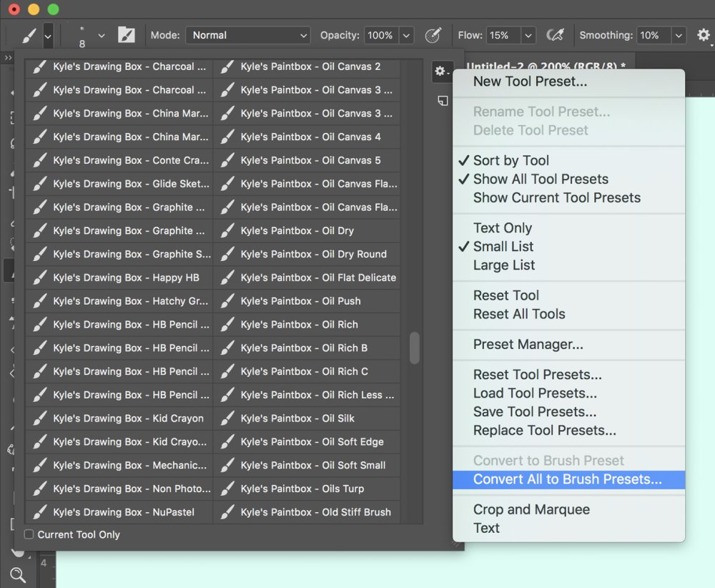Select Show All Tool Presets option
The height and width of the screenshot is (588, 715).
point(568,180)
